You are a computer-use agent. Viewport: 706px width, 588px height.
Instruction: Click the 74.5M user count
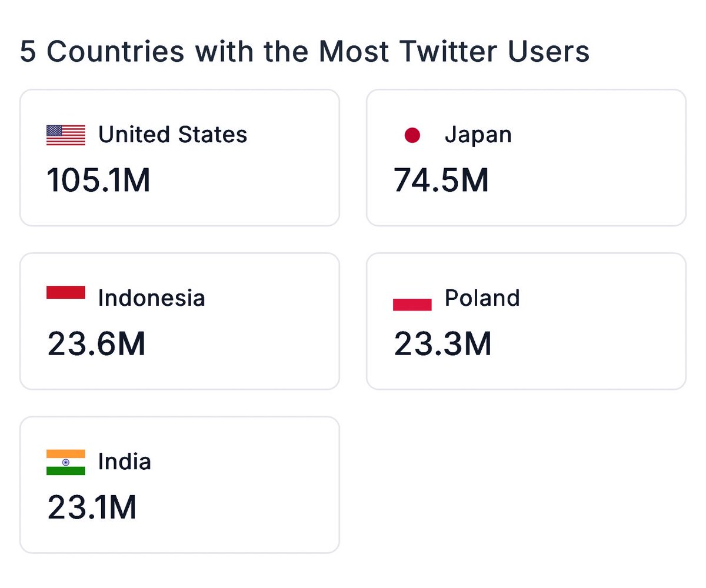pos(441,180)
